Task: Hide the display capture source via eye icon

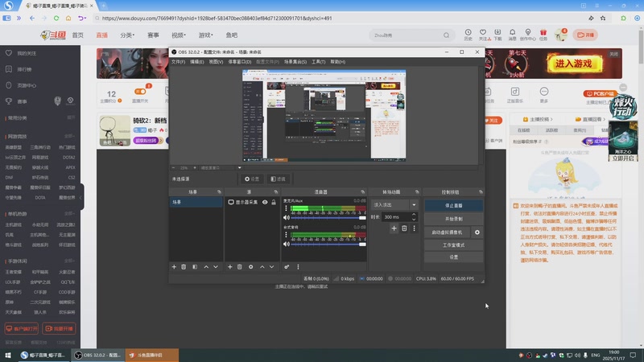Action: pos(265,203)
